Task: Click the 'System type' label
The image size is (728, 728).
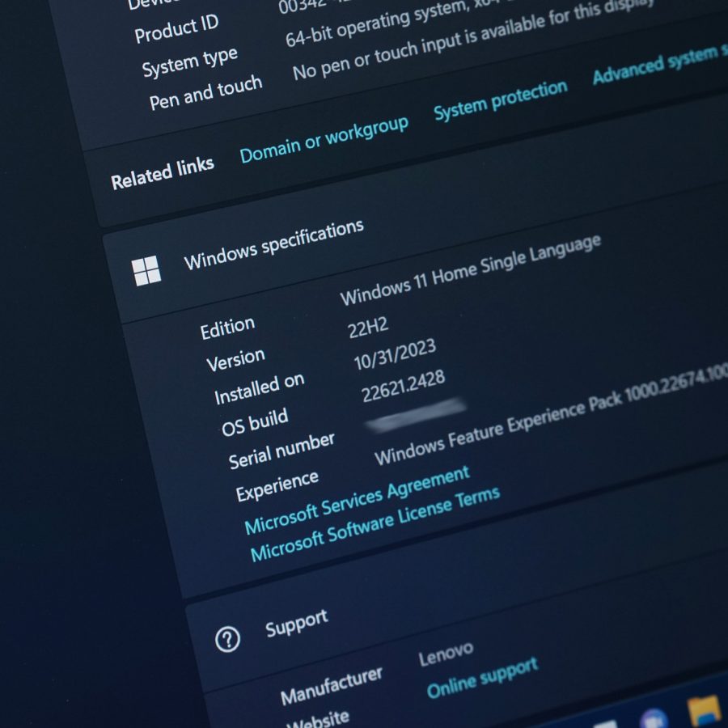Action: click(x=189, y=62)
